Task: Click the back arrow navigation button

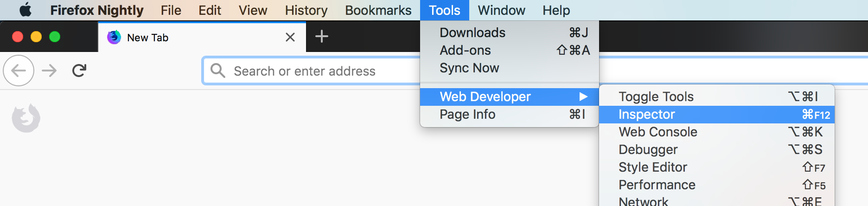Action: coord(19,71)
